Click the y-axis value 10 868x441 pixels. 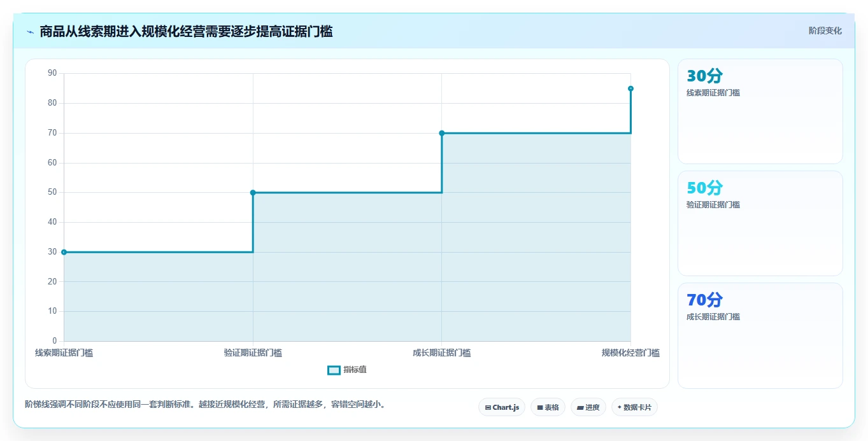52,311
